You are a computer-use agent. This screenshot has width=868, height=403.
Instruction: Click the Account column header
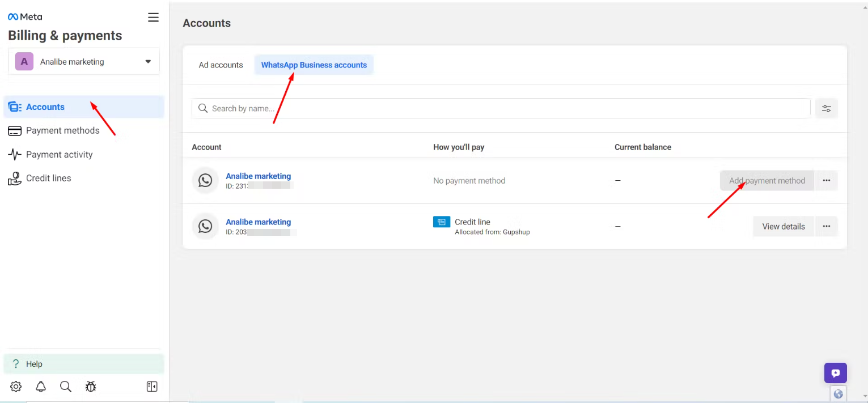click(206, 147)
